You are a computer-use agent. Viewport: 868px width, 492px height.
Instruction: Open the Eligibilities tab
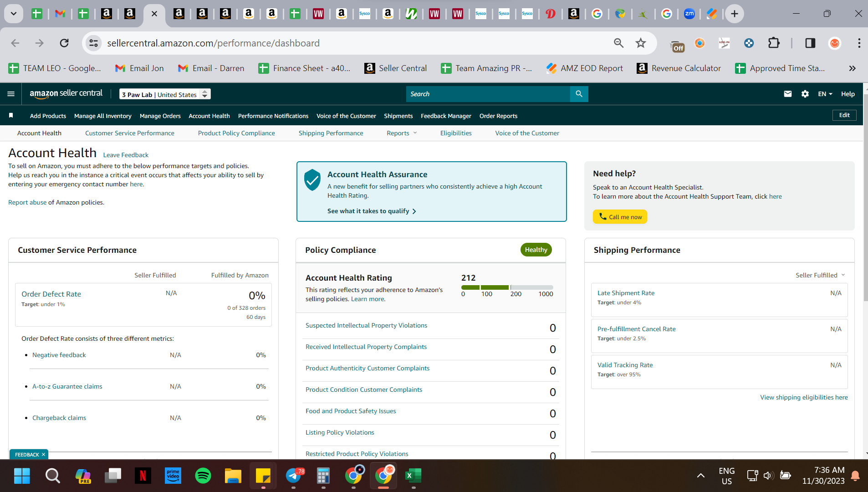[x=456, y=133]
